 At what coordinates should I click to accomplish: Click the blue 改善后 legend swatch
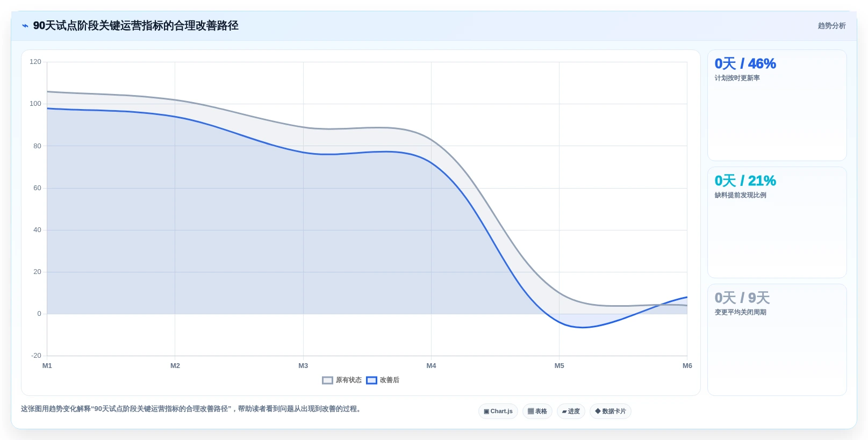(x=371, y=380)
